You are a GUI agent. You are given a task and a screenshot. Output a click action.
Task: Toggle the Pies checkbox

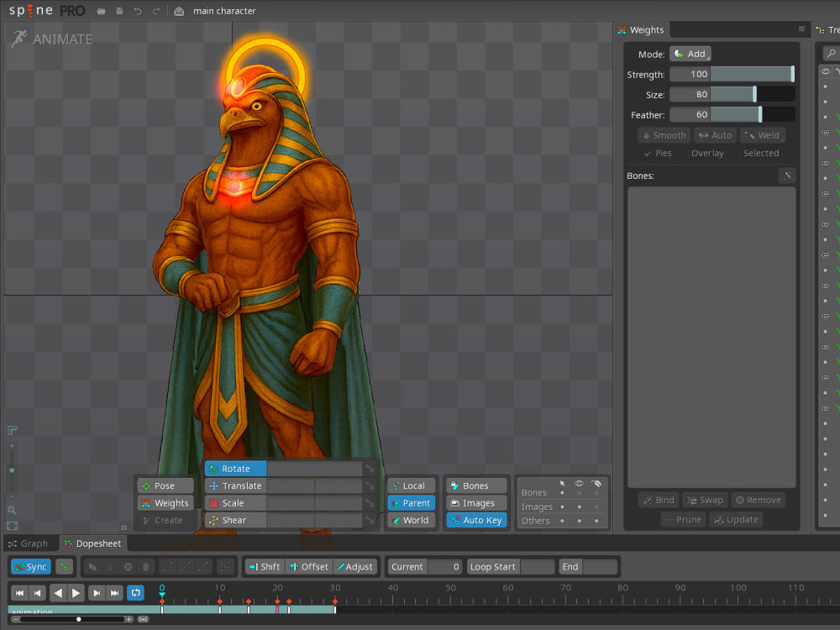[658, 153]
